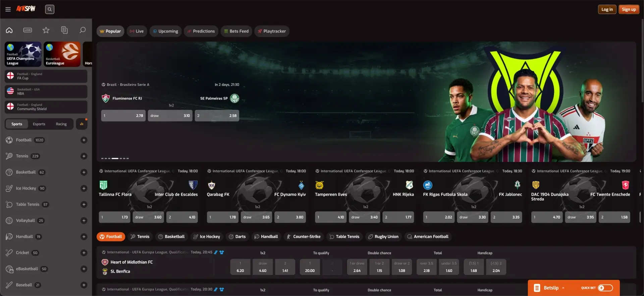
Task: Click the Betslip ticket icon
Action: point(537,288)
